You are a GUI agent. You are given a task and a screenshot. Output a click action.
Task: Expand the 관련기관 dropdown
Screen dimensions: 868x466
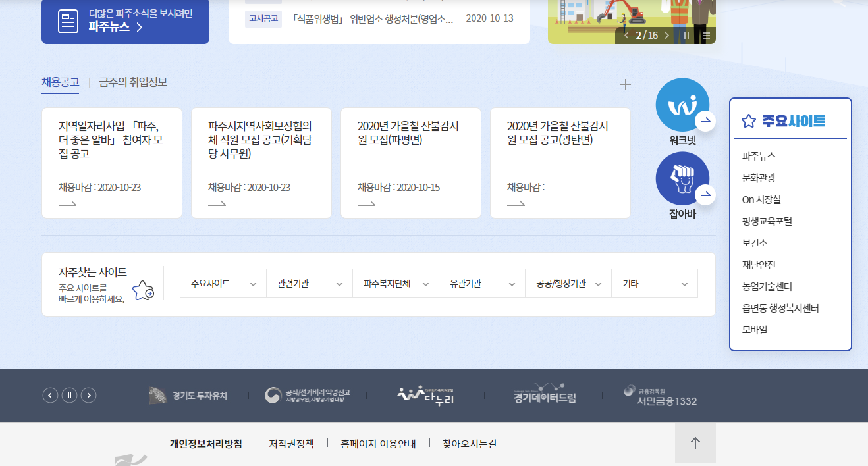tap(310, 284)
